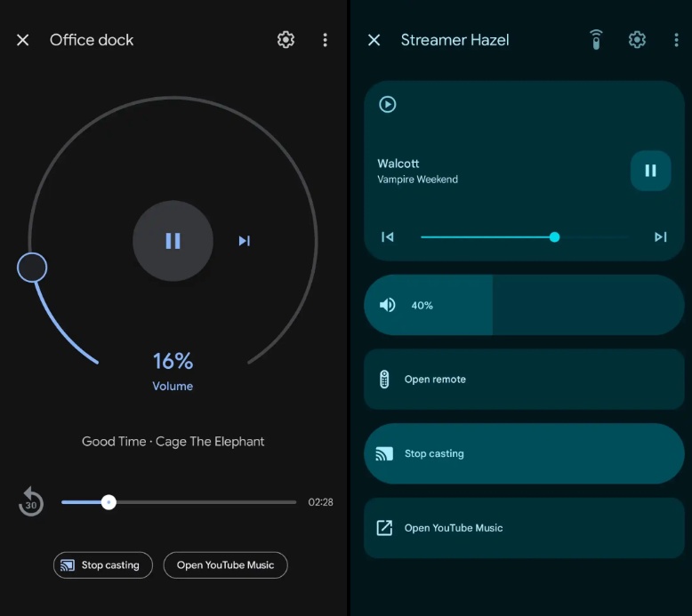
Task: Open Streamer Hazel settings gear
Action: pos(637,40)
